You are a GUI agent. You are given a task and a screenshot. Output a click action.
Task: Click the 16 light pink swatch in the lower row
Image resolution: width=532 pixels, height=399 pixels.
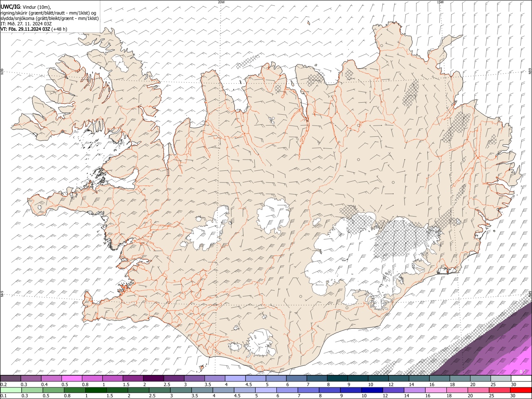(436, 390)
